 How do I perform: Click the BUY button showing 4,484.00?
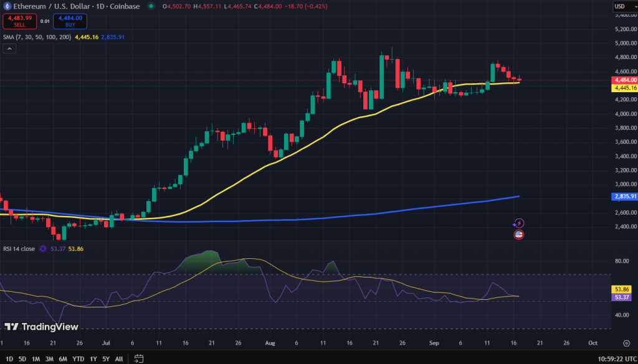click(69, 21)
